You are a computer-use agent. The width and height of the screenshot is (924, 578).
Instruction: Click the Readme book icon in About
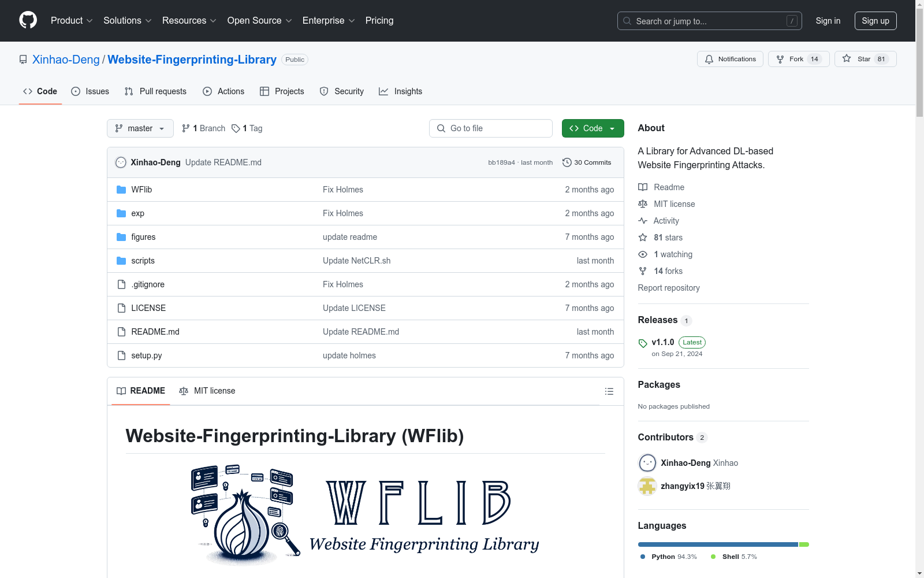[x=643, y=187]
